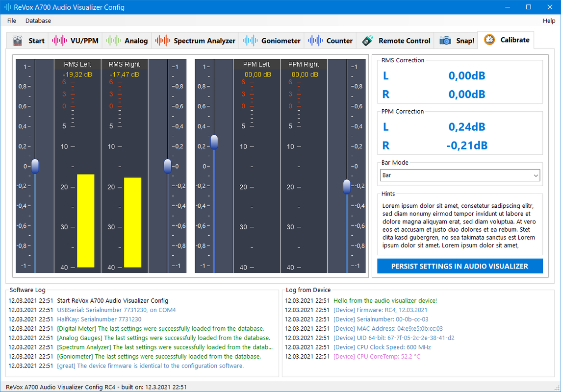561x392 pixels.
Task: Switch to the Goniometer tab
Action: coord(272,41)
